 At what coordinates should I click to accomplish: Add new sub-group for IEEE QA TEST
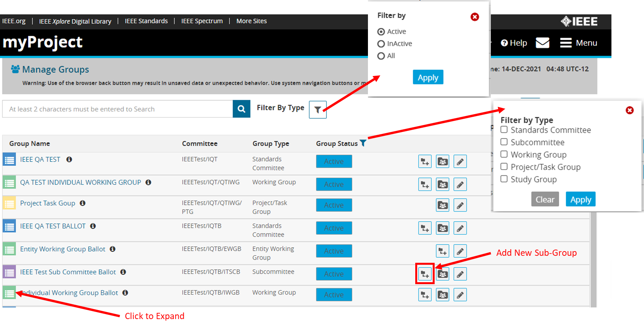[x=425, y=161]
